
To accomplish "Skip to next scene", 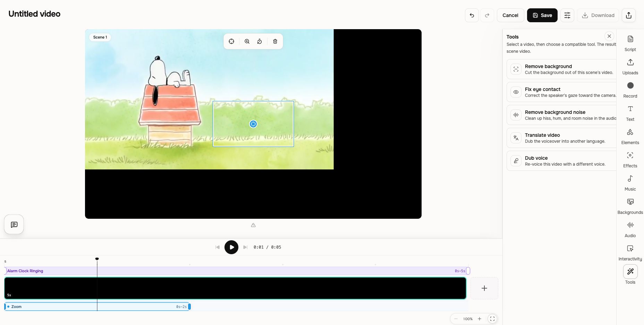I will (245, 247).
